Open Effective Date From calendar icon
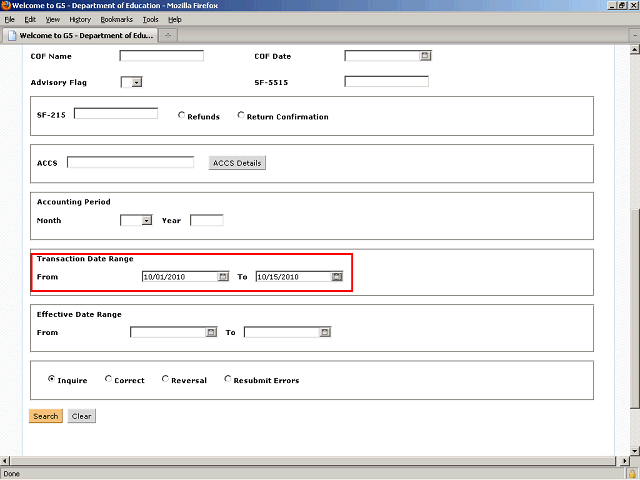 211,332
